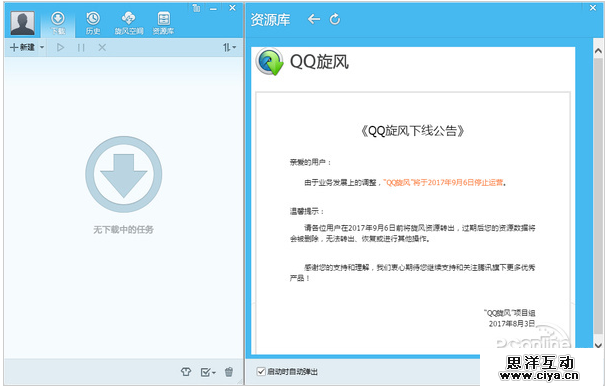The height and width of the screenshot is (391, 608).
Task: Pause the selected download task
Action: [x=81, y=48]
